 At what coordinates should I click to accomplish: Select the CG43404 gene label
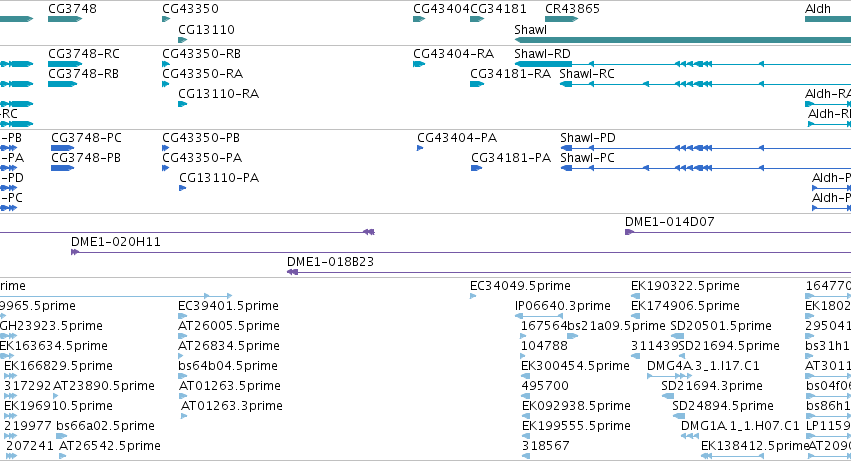tap(441, 9)
